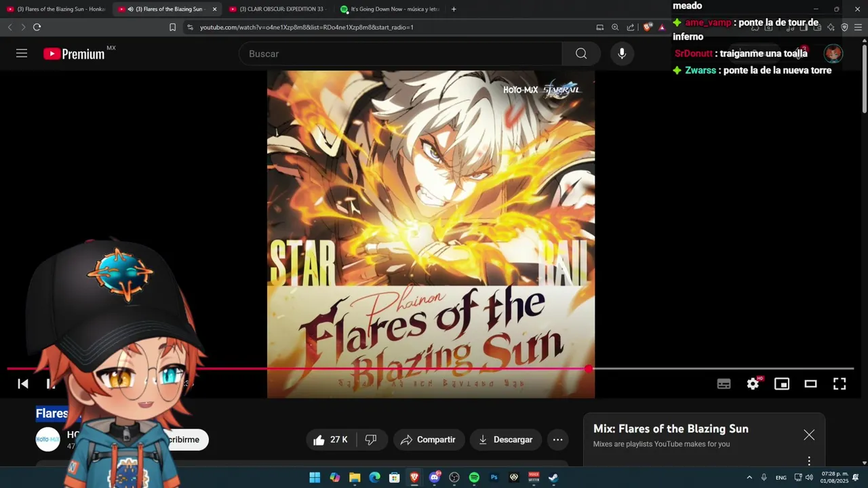Open the notifications bell in the tray

tap(856, 477)
